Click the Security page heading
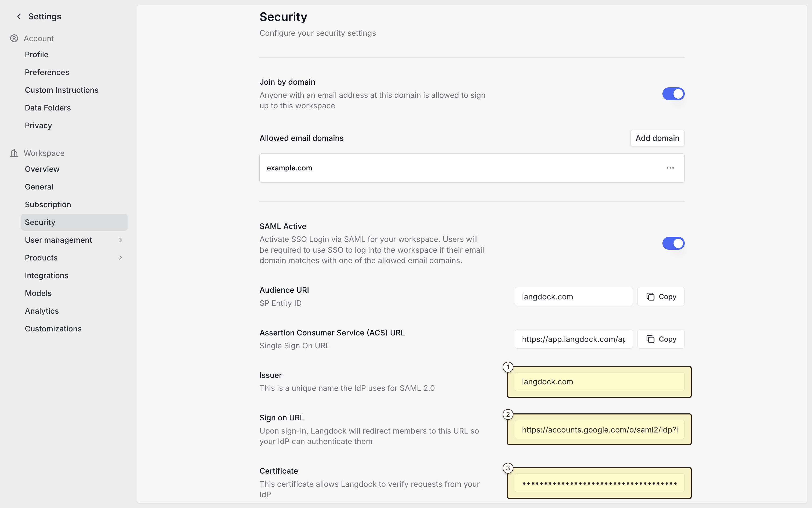 pos(283,17)
